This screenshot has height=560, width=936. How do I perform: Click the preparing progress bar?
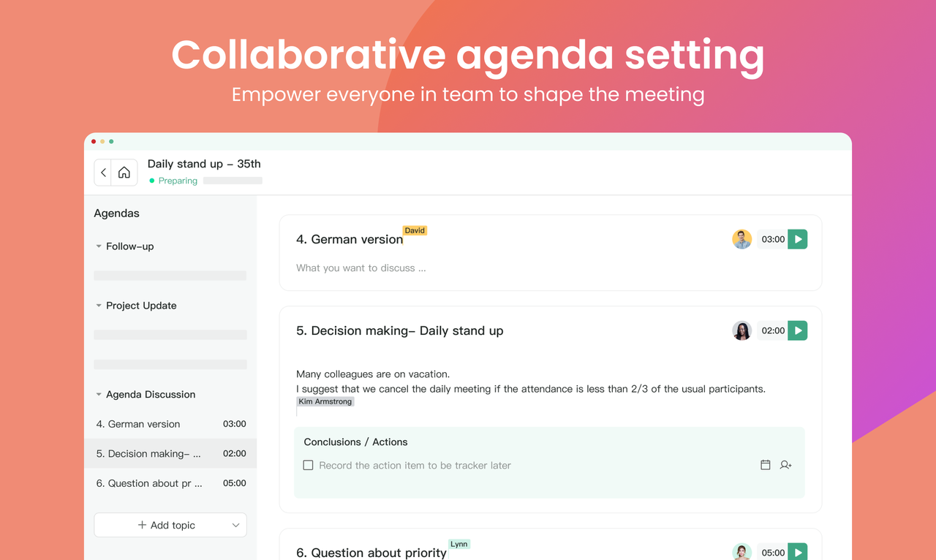click(233, 181)
